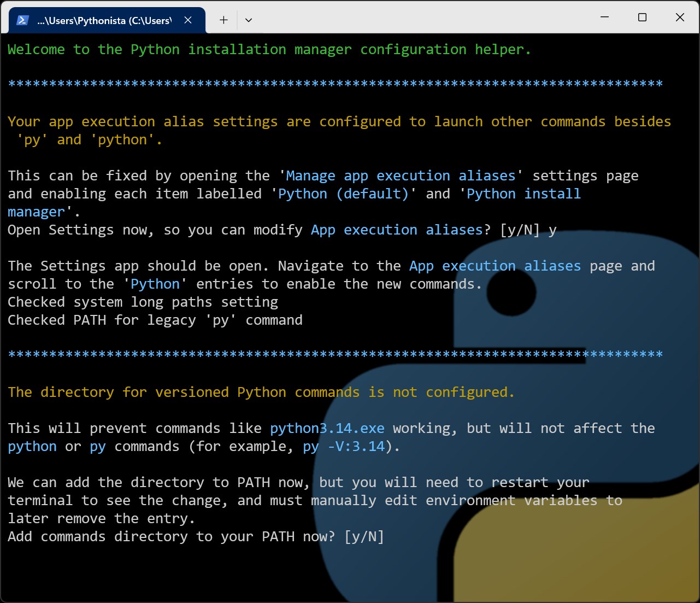The width and height of the screenshot is (700, 603).
Task: Close the Pythonista terminal tab
Action: pos(188,20)
